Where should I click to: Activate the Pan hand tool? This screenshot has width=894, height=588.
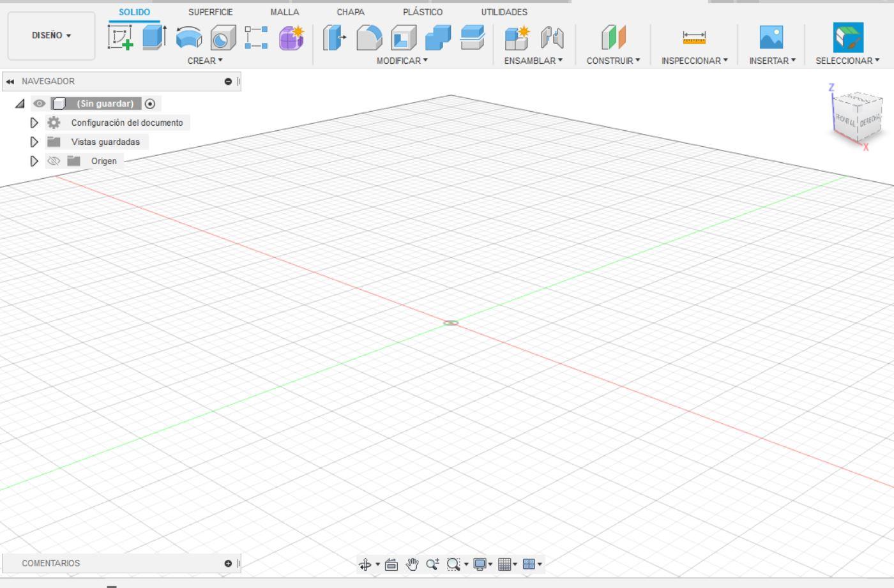click(x=412, y=564)
